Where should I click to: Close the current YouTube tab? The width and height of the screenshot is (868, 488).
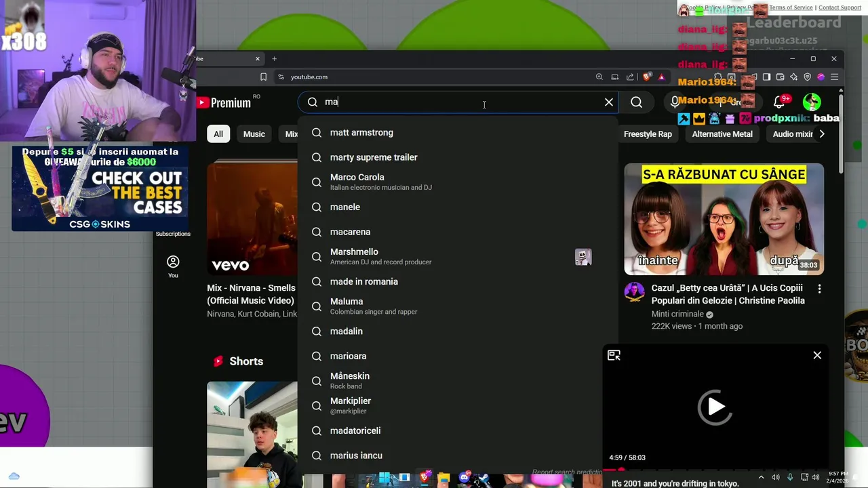click(x=258, y=59)
